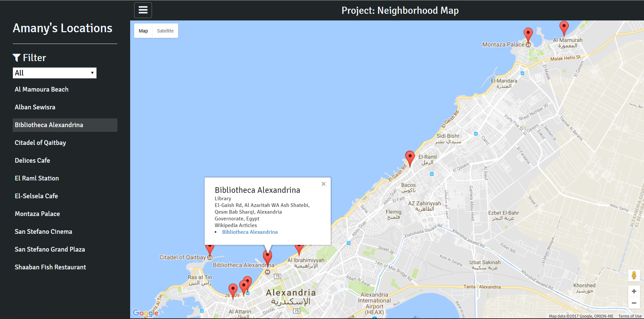The width and height of the screenshot is (644, 319).
Task: Close the Bibliotheca Alexandrina info window
Action: [323, 184]
